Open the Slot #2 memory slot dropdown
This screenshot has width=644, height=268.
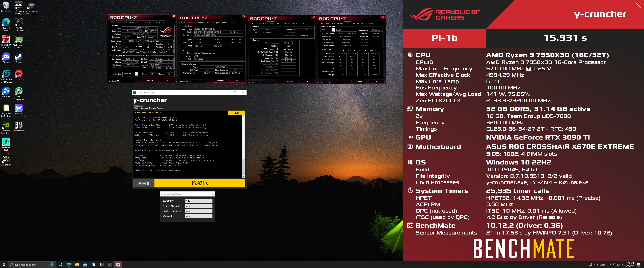click(x=327, y=30)
